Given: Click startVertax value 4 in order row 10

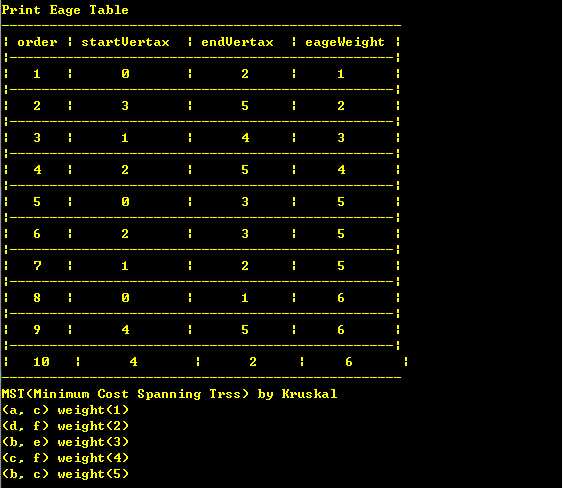Looking at the screenshot, I should click(134, 362).
